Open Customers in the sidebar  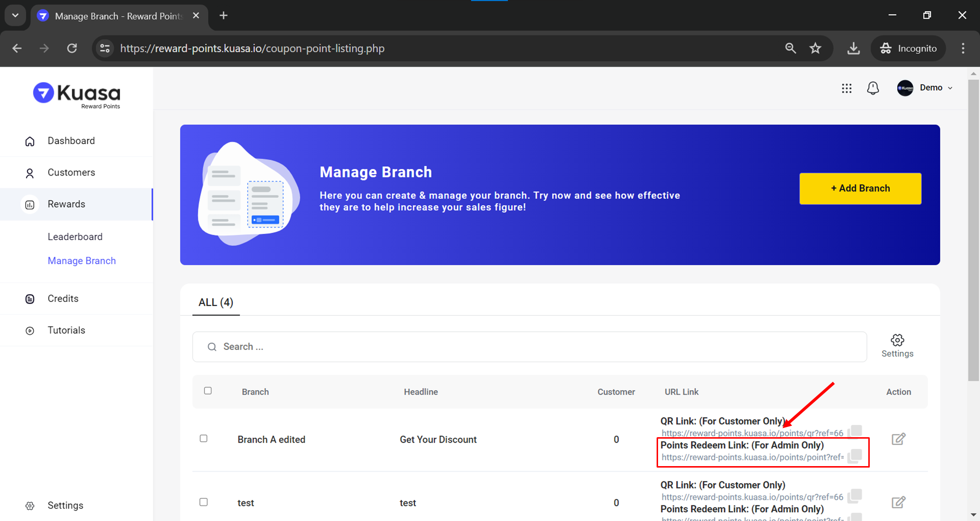click(71, 173)
